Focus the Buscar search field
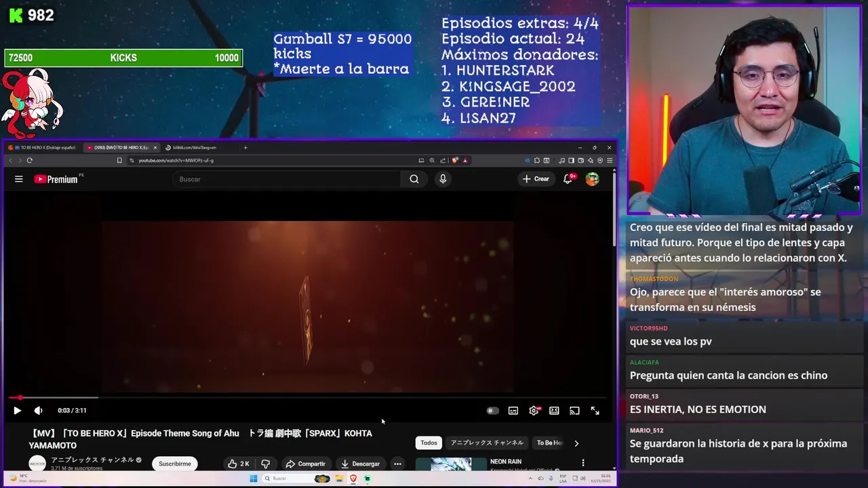 point(286,179)
